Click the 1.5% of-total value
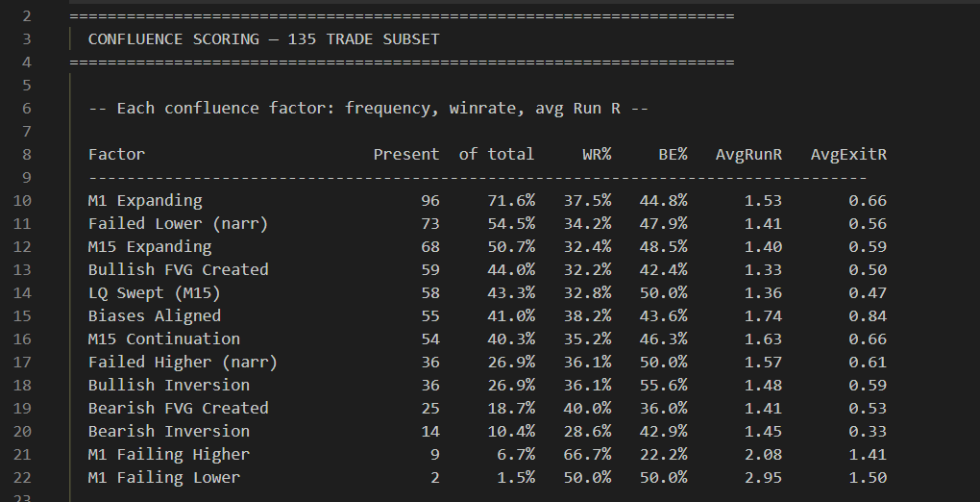The image size is (980, 502). point(516,478)
